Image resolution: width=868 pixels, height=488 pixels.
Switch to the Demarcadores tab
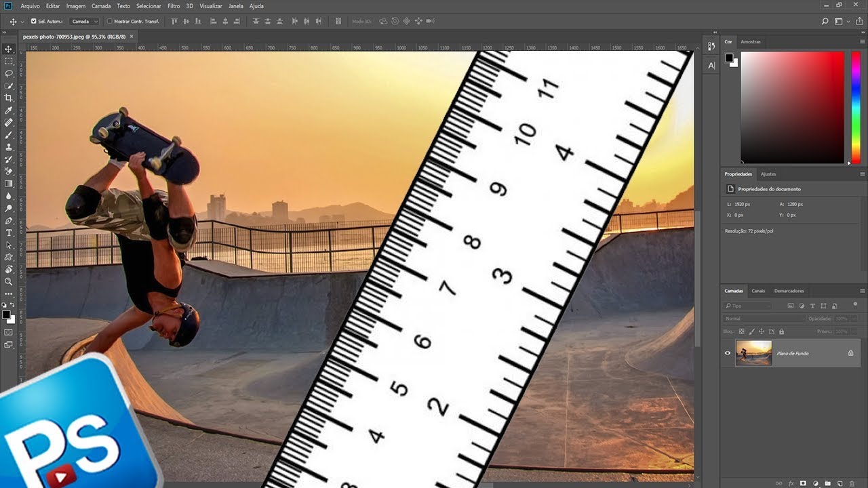(x=789, y=291)
